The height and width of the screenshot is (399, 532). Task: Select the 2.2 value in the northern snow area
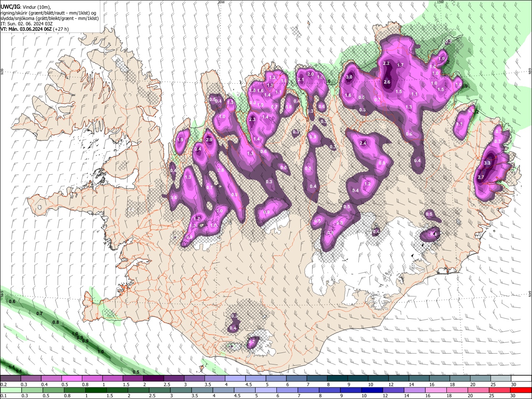386,63
